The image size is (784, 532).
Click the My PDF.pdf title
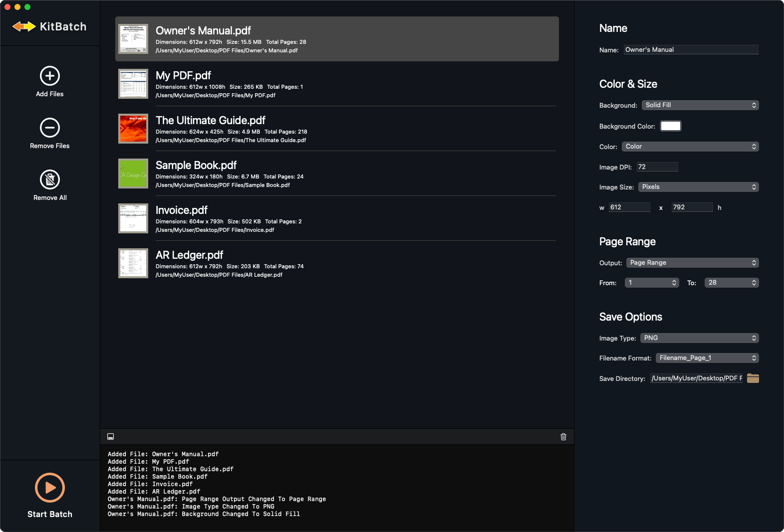coord(183,76)
